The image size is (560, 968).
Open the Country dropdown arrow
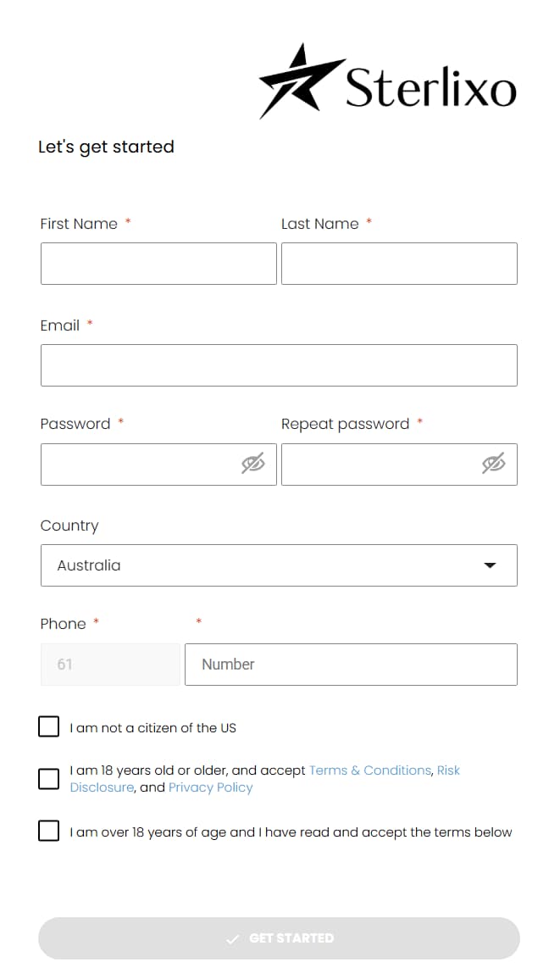click(490, 565)
